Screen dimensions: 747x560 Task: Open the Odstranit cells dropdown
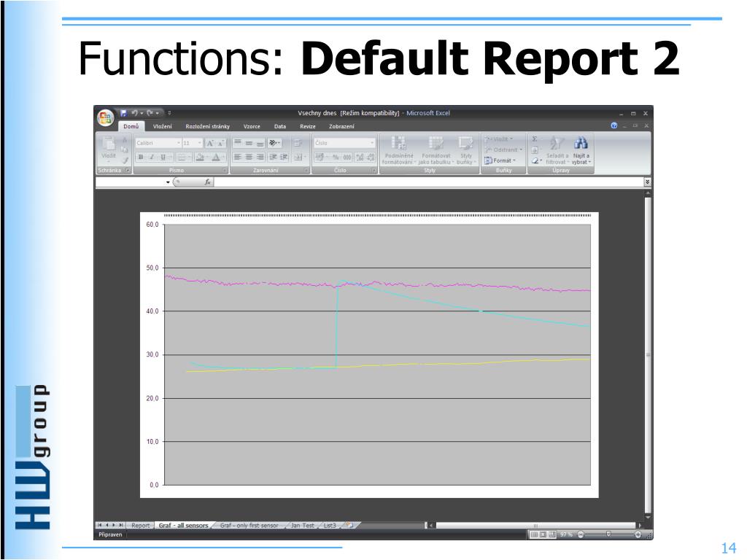[x=503, y=149]
